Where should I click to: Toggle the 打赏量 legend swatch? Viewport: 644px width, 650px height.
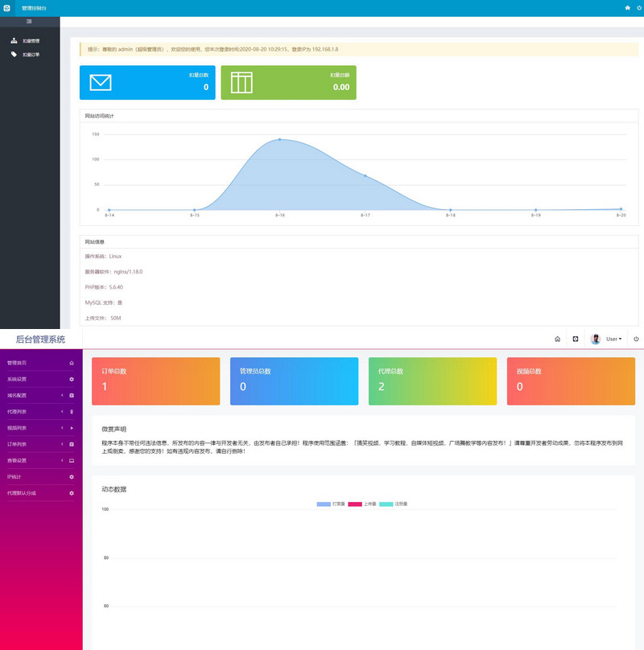324,504
